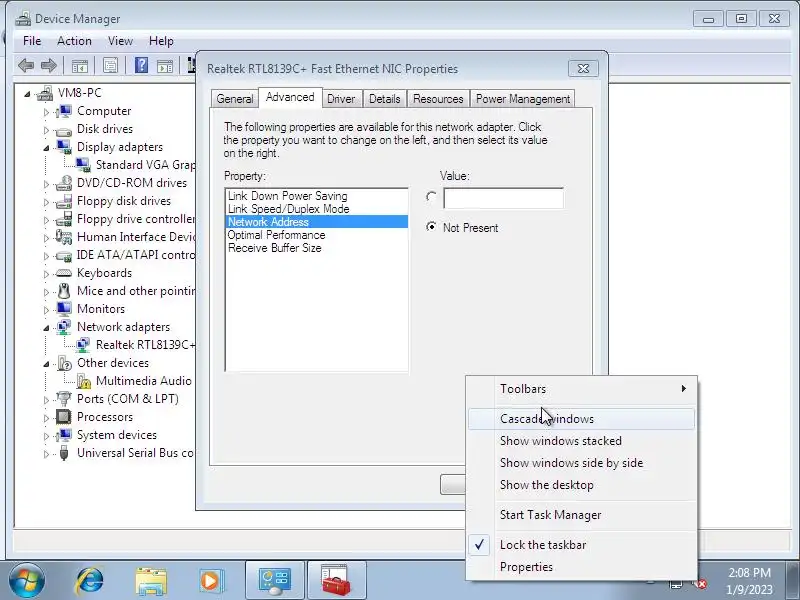This screenshot has width=800, height=600.
Task: Open the Toolbars submenu arrow
Action: coord(684,389)
